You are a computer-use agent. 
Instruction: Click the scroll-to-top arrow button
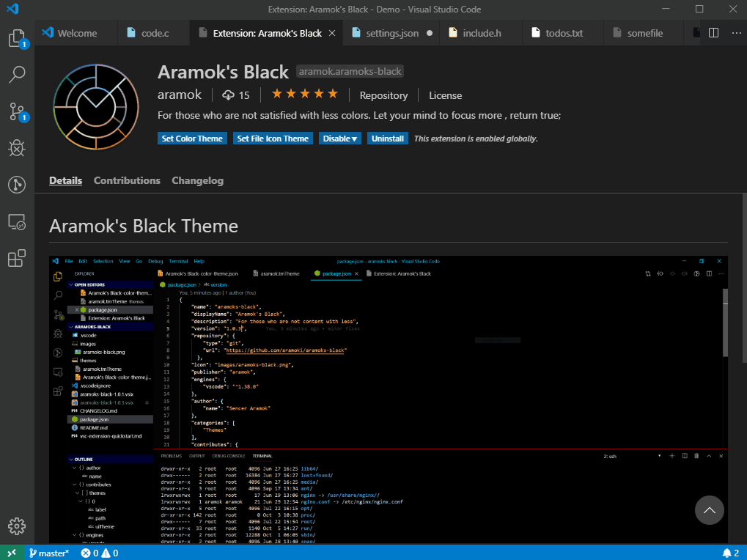coord(710,510)
